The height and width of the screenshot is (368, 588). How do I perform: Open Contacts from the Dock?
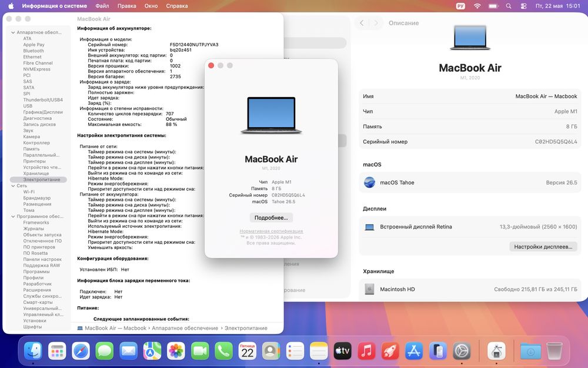(x=271, y=351)
